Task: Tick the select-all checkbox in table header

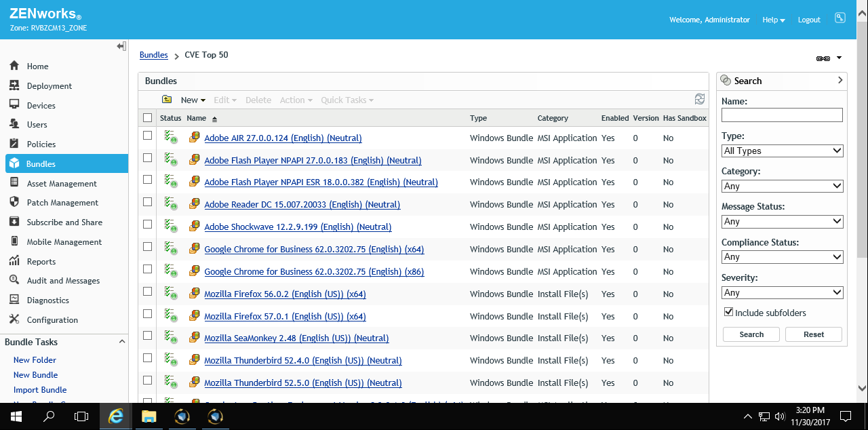Action: 148,118
